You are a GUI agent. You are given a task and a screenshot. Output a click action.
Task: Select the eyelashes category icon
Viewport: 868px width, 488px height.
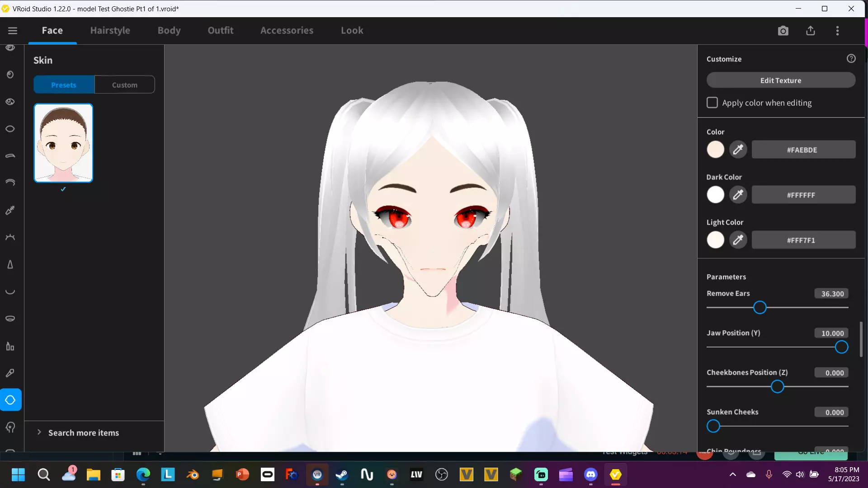10,237
